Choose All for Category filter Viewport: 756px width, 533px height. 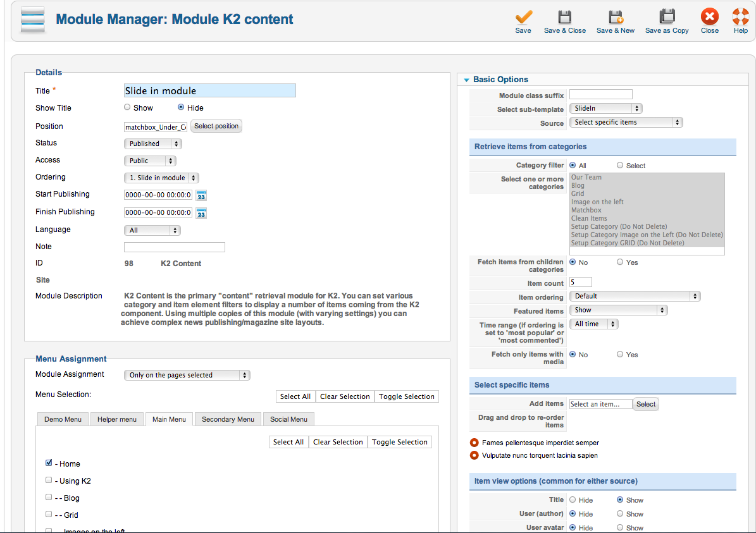pos(573,165)
